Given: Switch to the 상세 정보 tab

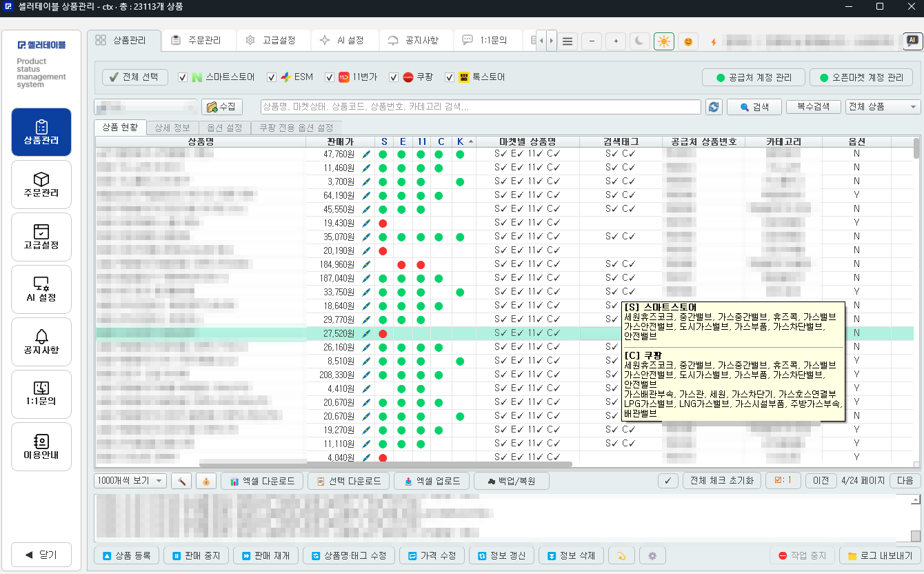Looking at the screenshot, I should point(172,128).
